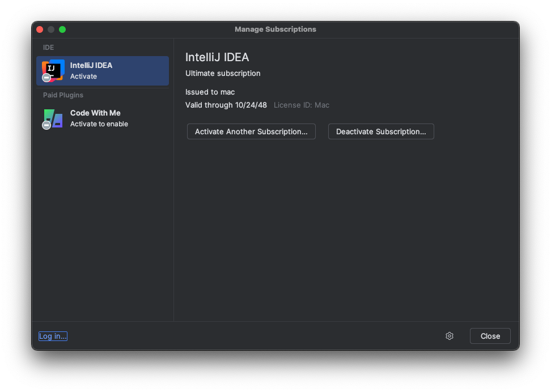
Task: Click the IntelliJ IDEA logo icon
Action: (52, 70)
